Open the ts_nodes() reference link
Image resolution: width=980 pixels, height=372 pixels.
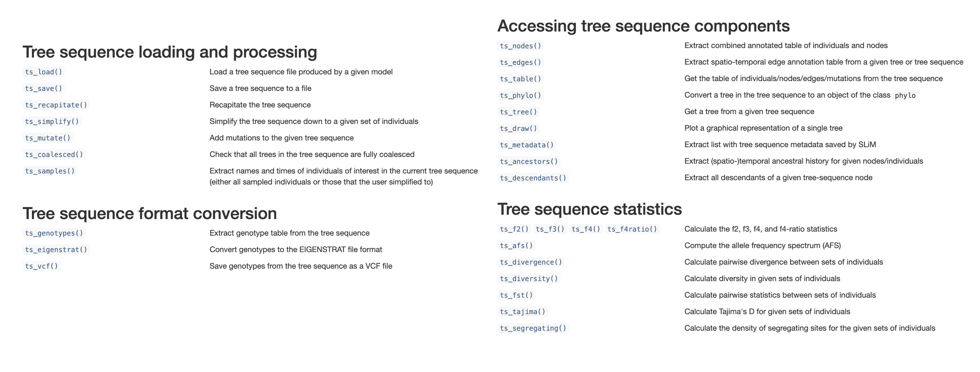521,46
